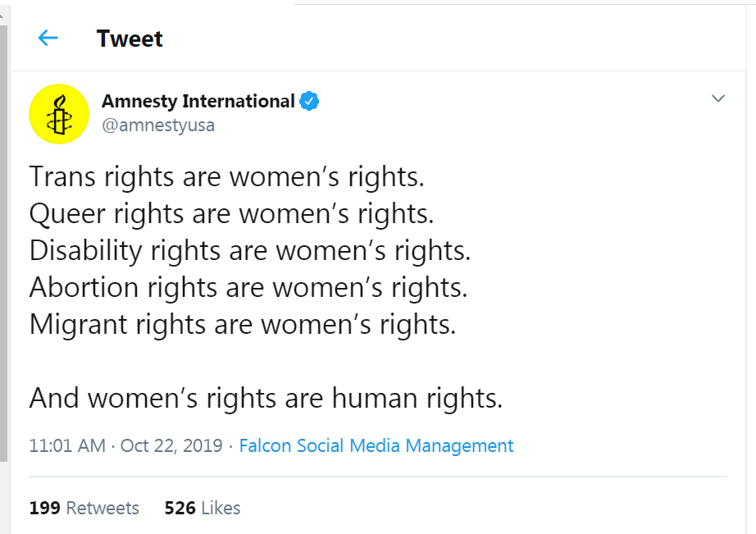The height and width of the screenshot is (534, 756).
Task: Open Falcon Social Media Management link
Action: 376,445
